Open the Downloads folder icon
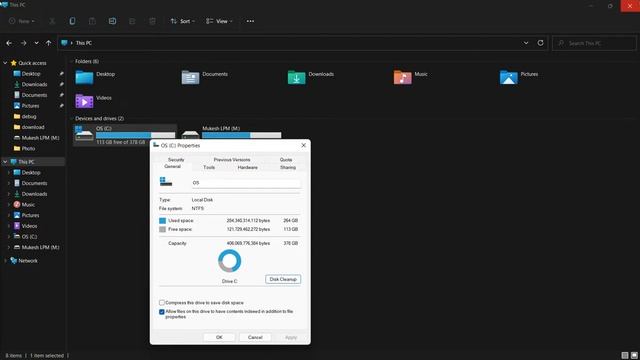 click(297, 77)
